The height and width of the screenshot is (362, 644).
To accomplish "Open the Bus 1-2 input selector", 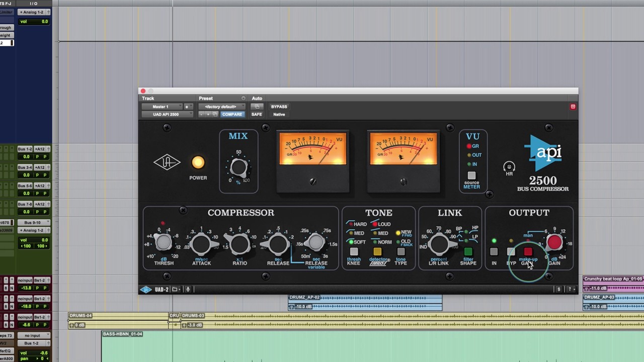I will click(x=25, y=149).
